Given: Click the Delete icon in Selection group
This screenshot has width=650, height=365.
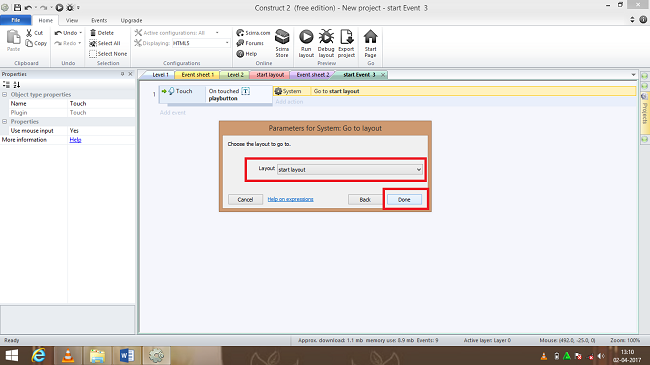Looking at the screenshot, I should coord(93,33).
